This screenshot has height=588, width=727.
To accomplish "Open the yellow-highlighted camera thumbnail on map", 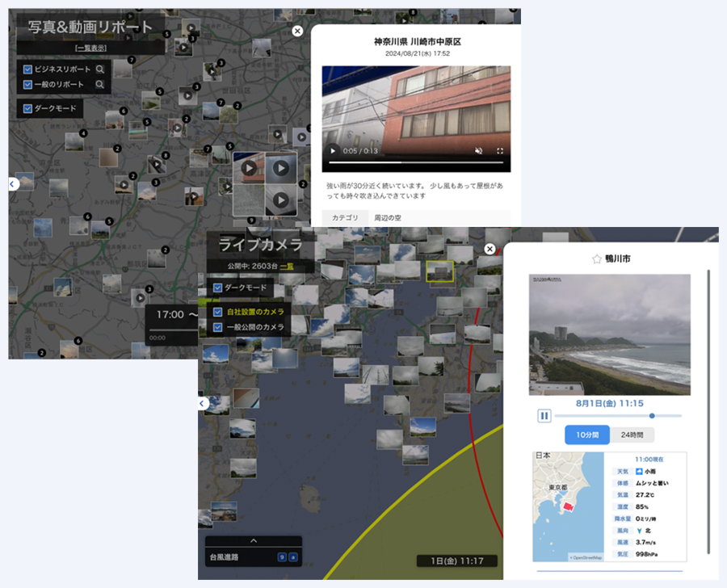I will 439,271.
